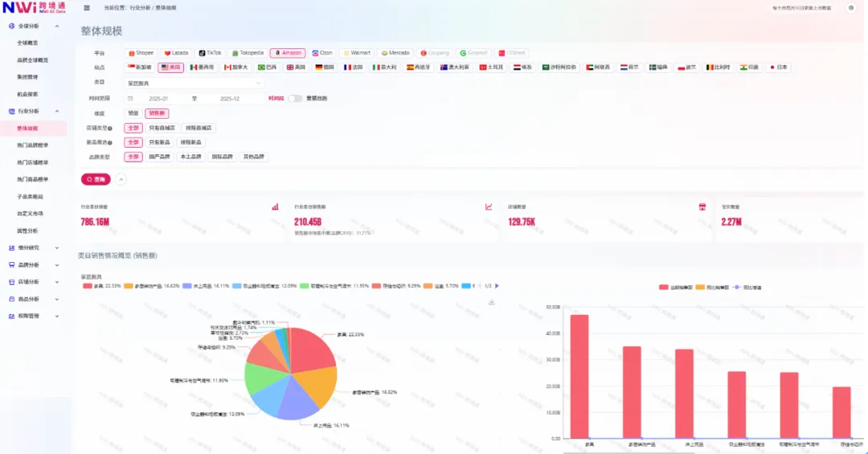The width and height of the screenshot is (868, 454).
Task: Click the line chart icon on 行业累计销售额 card
Action: (x=489, y=207)
